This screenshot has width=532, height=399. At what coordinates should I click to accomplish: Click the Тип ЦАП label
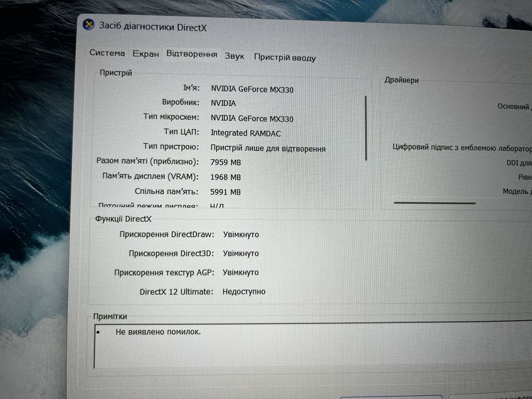(181, 131)
